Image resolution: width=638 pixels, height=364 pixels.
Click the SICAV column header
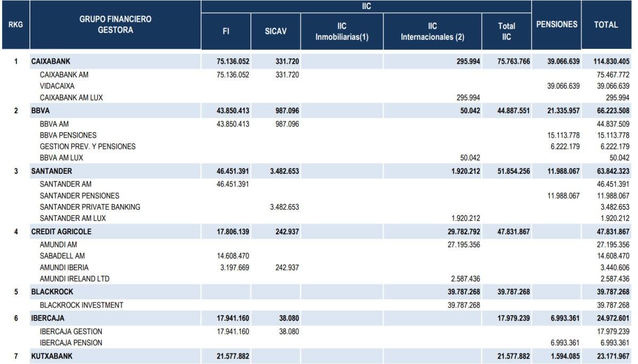[275, 31]
